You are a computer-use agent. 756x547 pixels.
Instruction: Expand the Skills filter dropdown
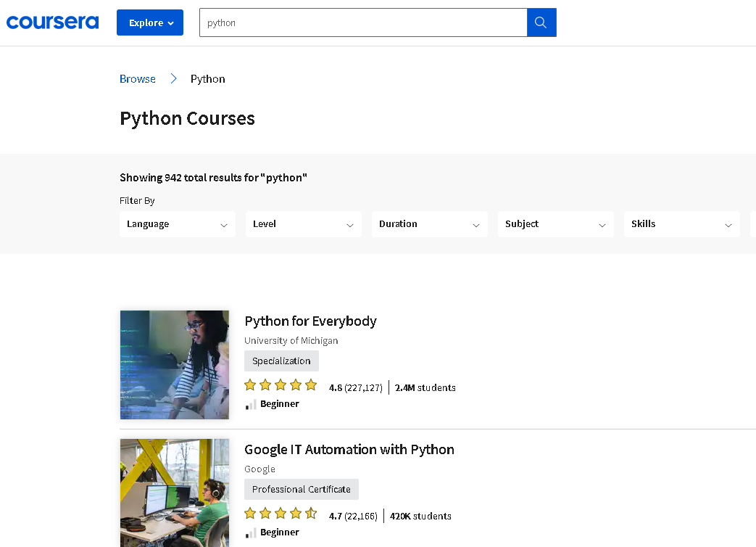(681, 224)
